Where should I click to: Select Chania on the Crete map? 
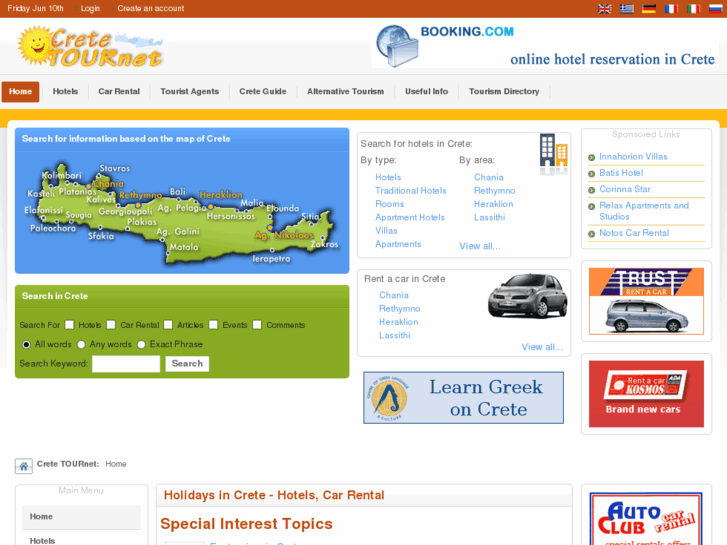108,184
